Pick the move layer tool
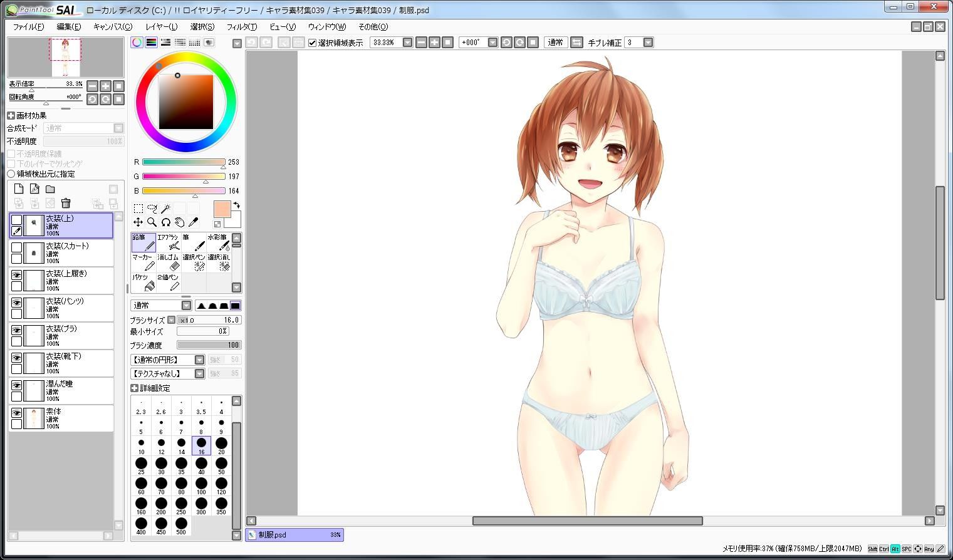The height and width of the screenshot is (560, 953). pyautogui.click(x=138, y=222)
